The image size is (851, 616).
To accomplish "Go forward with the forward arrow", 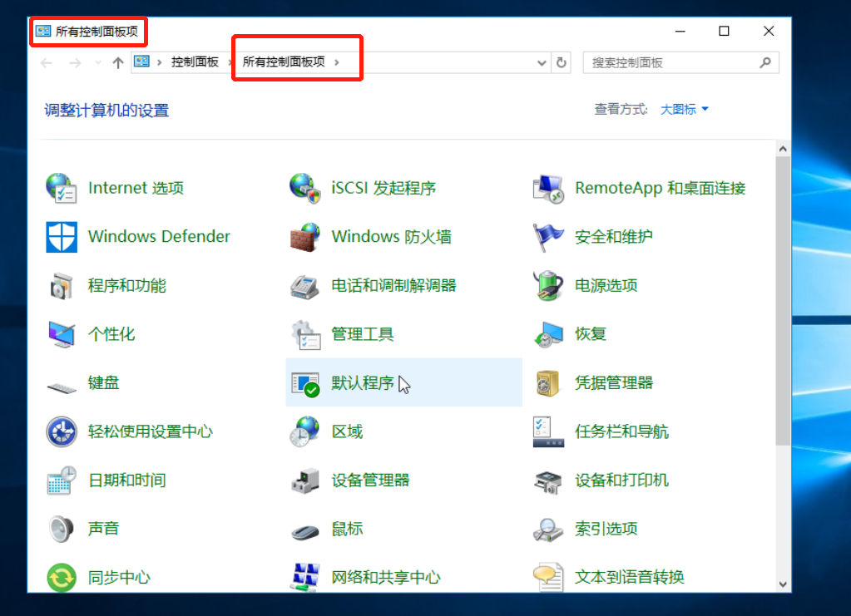I will pyautogui.click(x=75, y=63).
